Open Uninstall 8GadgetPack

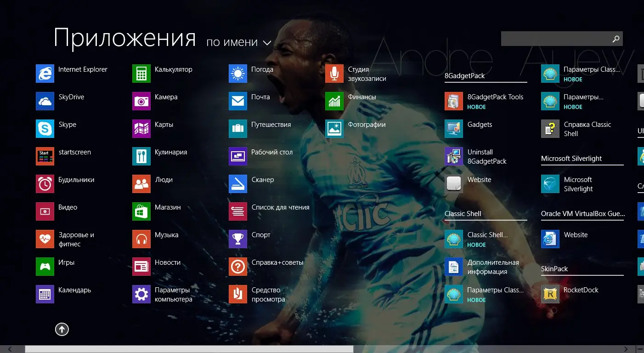[x=476, y=156]
